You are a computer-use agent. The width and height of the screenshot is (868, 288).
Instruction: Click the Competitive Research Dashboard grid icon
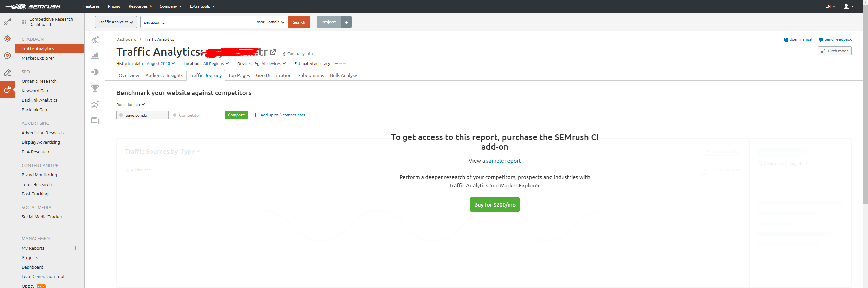24,22
